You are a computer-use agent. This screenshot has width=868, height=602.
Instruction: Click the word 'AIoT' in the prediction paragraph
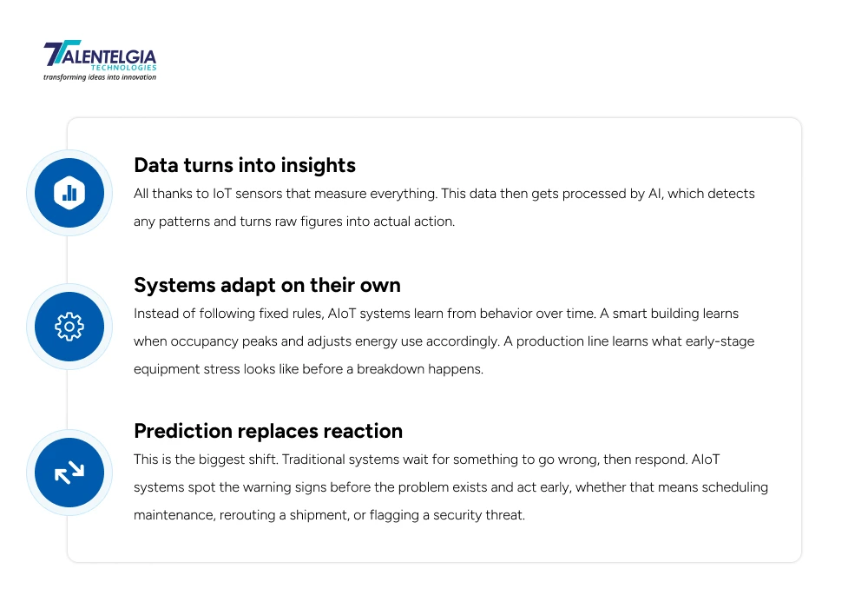[x=705, y=460]
